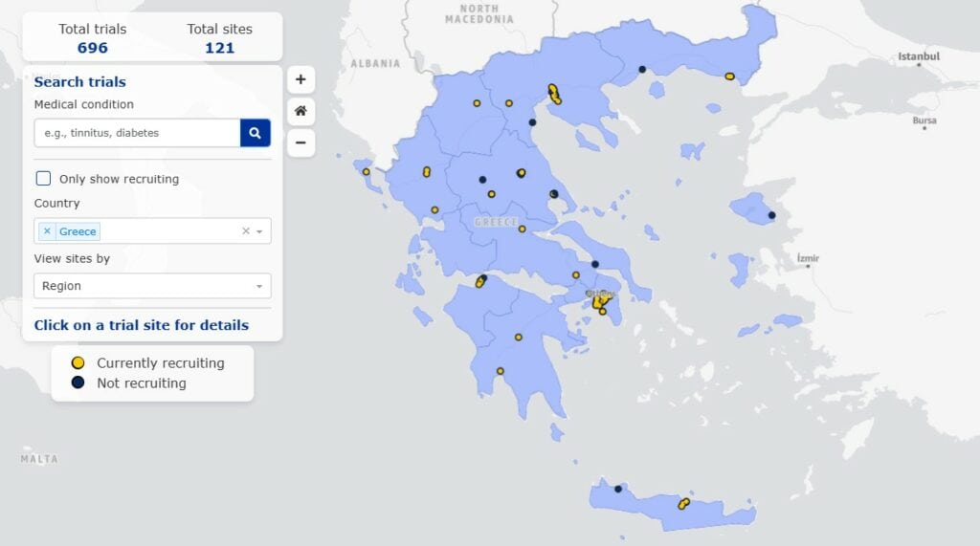The width and height of the screenshot is (980, 546).
Task: Click the Medical condition search field
Action: (x=137, y=133)
